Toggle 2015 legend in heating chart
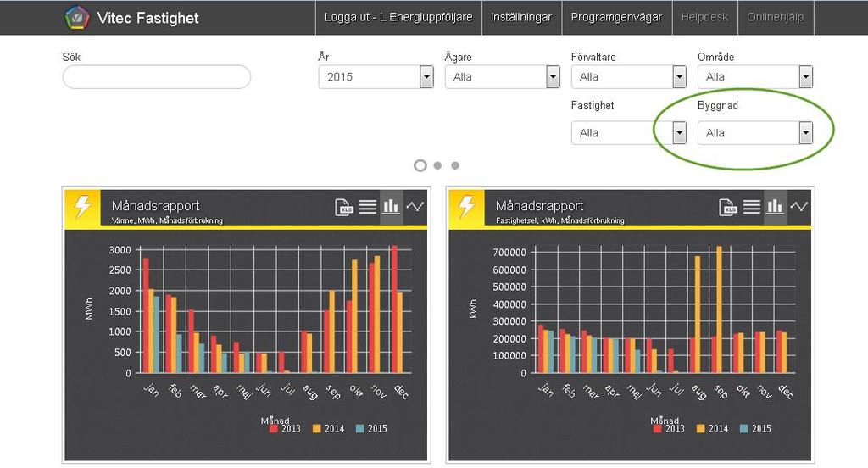This screenshot has height=468, width=868. [371, 428]
